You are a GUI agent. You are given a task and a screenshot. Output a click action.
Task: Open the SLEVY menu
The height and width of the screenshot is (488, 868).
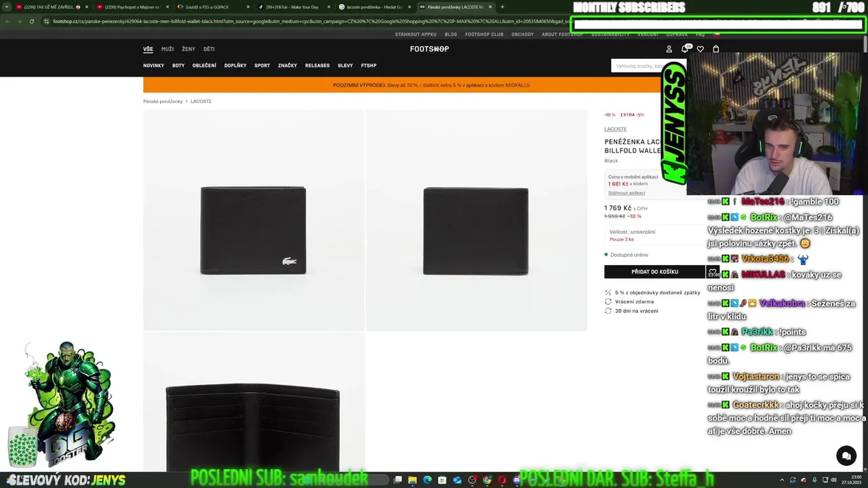345,66
